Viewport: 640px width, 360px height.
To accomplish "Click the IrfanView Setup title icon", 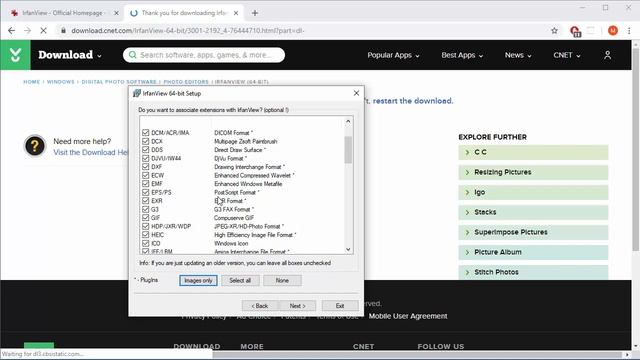I will [x=137, y=93].
